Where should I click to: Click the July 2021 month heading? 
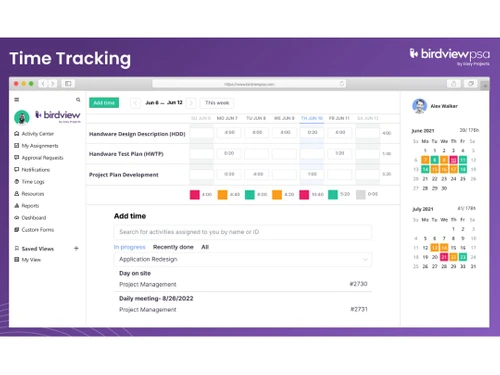pyautogui.click(x=423, y=209)
